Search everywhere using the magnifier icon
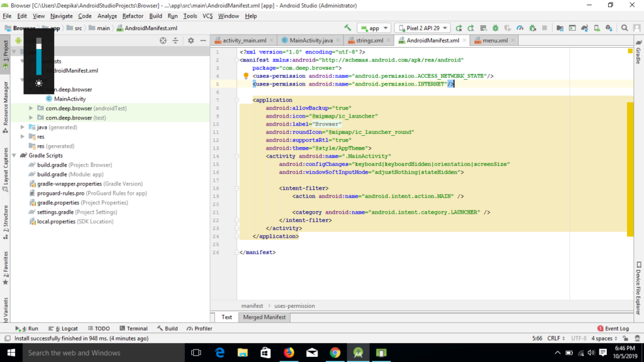Viewport: 644px width, 362px height. pyautogui.click(x=625, y=28)
